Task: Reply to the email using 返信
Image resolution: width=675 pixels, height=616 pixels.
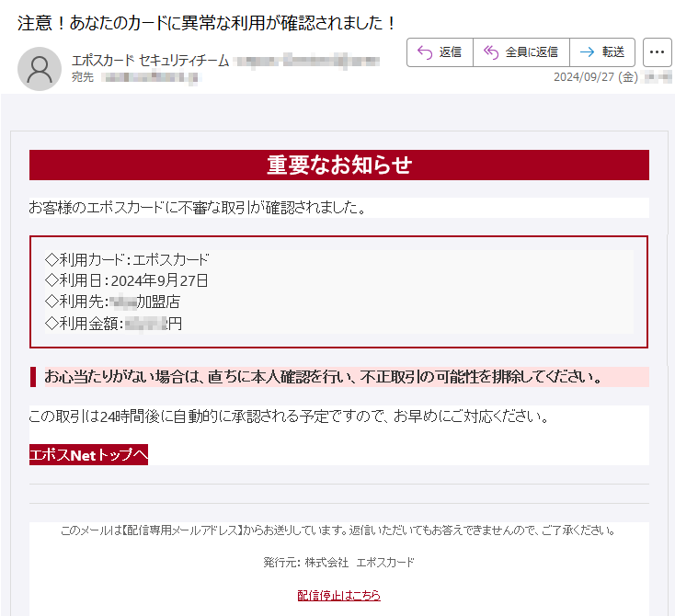Action: tap(440, 52)
